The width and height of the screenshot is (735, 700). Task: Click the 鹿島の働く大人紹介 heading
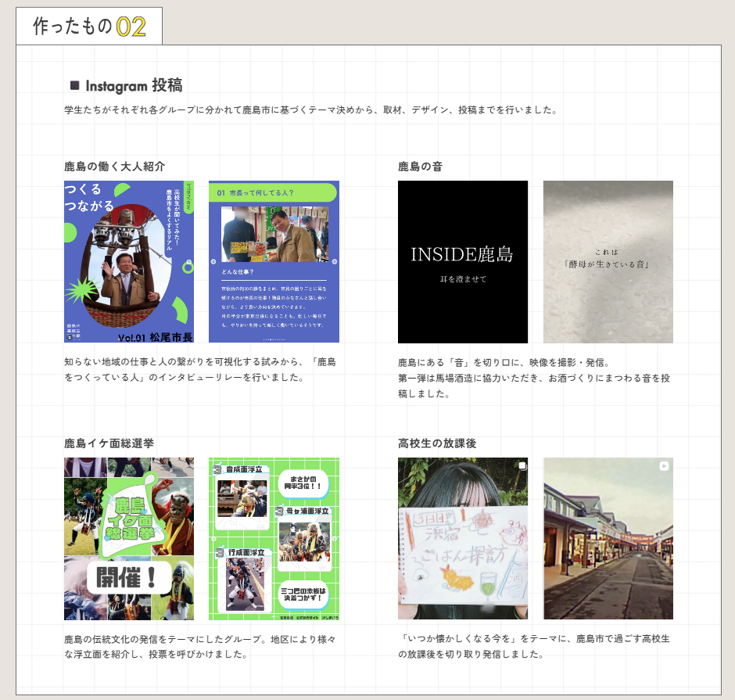[114, 167]
